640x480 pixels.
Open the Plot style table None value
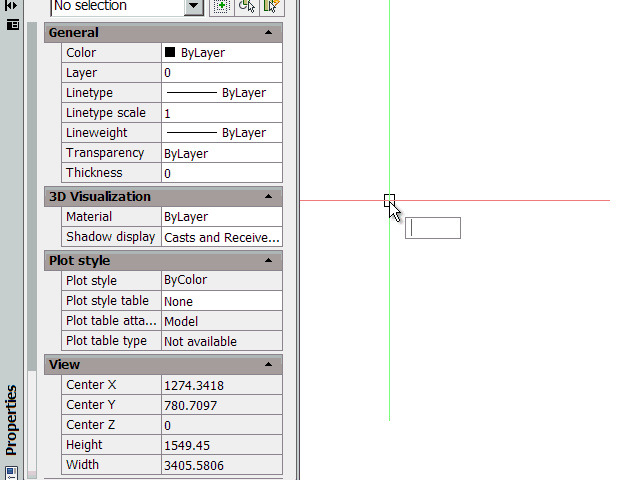[222, 301]
